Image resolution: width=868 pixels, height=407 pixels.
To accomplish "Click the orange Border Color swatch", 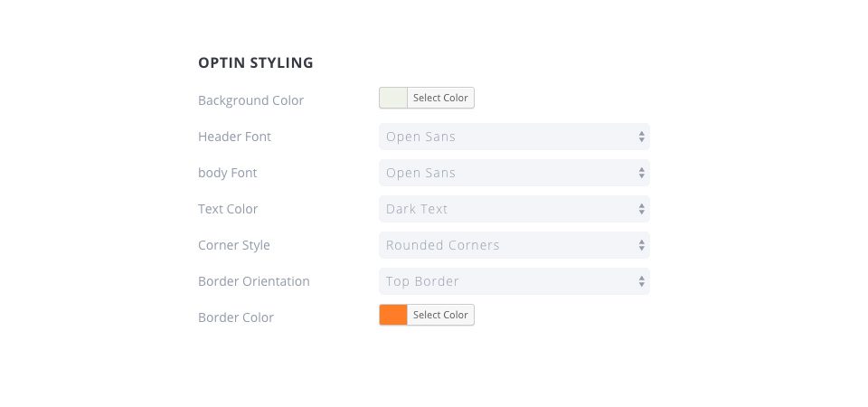I will (393, 315).
